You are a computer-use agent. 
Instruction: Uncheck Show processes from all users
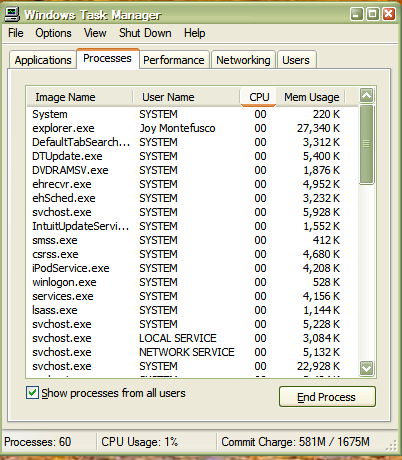click(x=32, y=393)
